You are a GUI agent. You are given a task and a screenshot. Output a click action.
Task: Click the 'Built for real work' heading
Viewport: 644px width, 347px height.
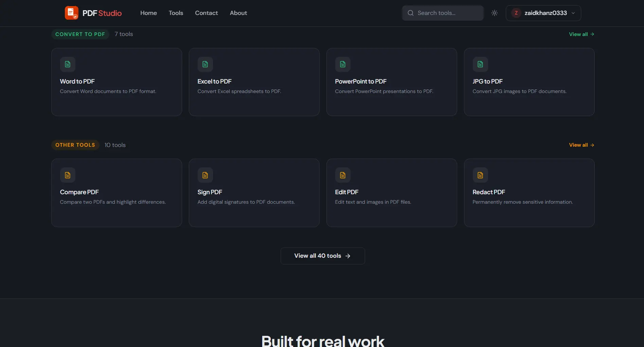(323, 341)
